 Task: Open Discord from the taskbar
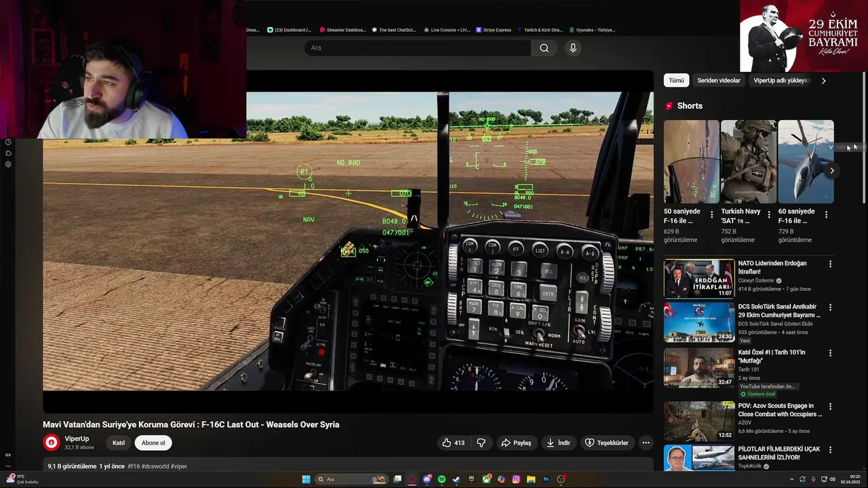[x=427, y=479]
